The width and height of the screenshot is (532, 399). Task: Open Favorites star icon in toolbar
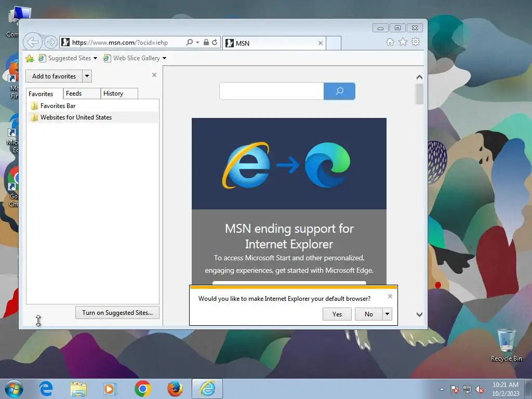point(403,42)
